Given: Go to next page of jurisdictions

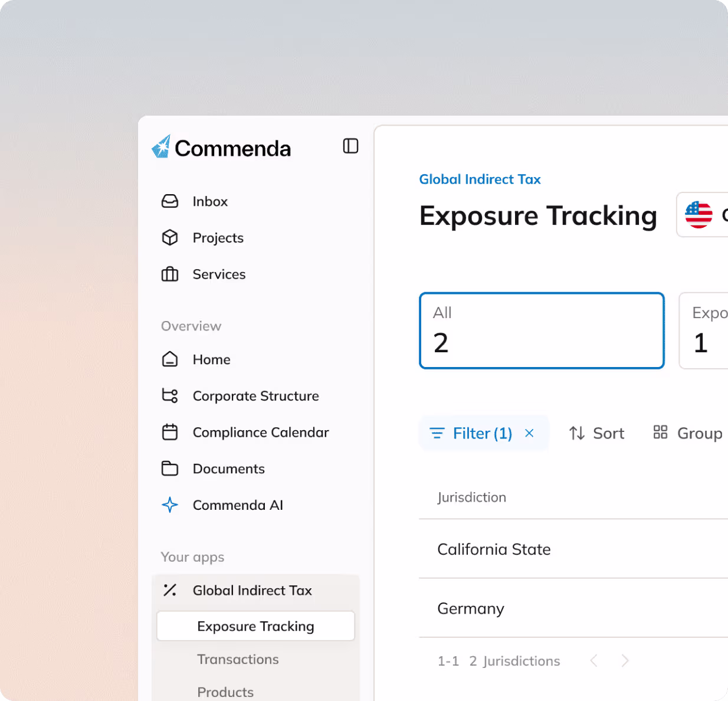Looking at the screenshot, I should 625,661.
